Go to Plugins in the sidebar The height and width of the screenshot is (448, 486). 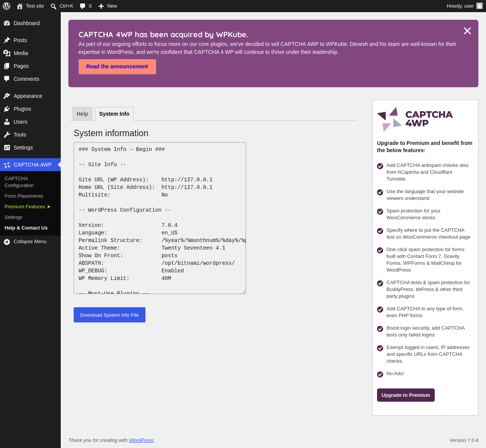(30, 109)
